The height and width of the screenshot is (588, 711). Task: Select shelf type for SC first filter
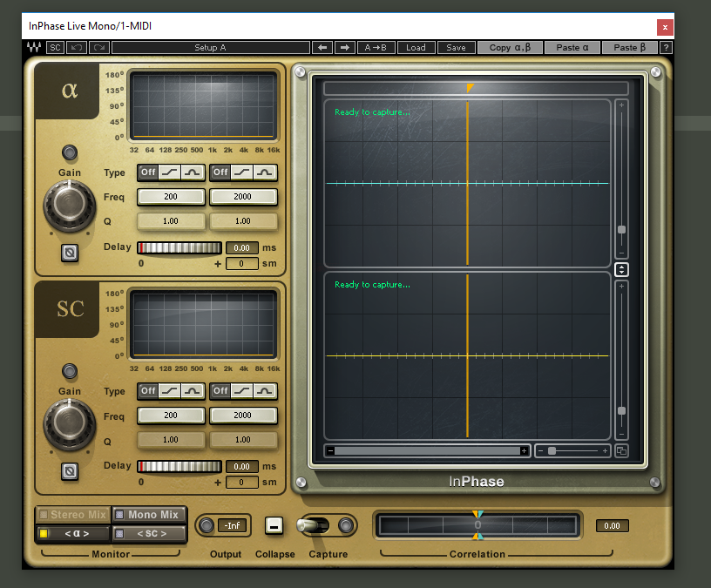click(170, 391)
